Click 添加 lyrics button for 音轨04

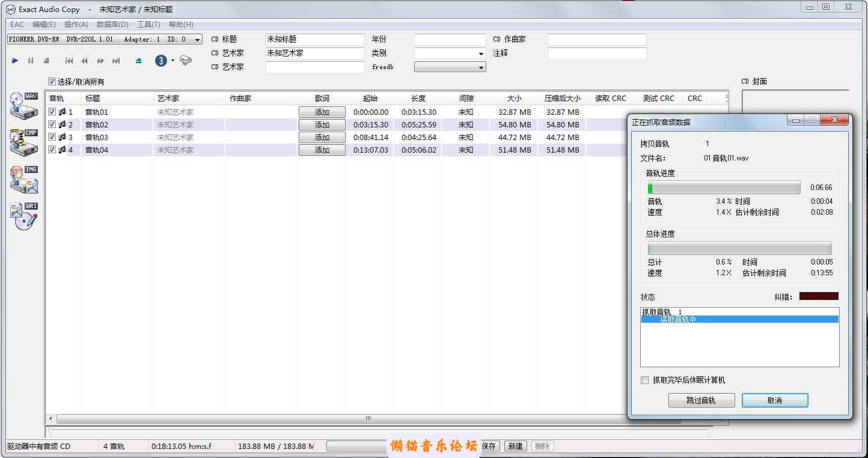(322, 150)
